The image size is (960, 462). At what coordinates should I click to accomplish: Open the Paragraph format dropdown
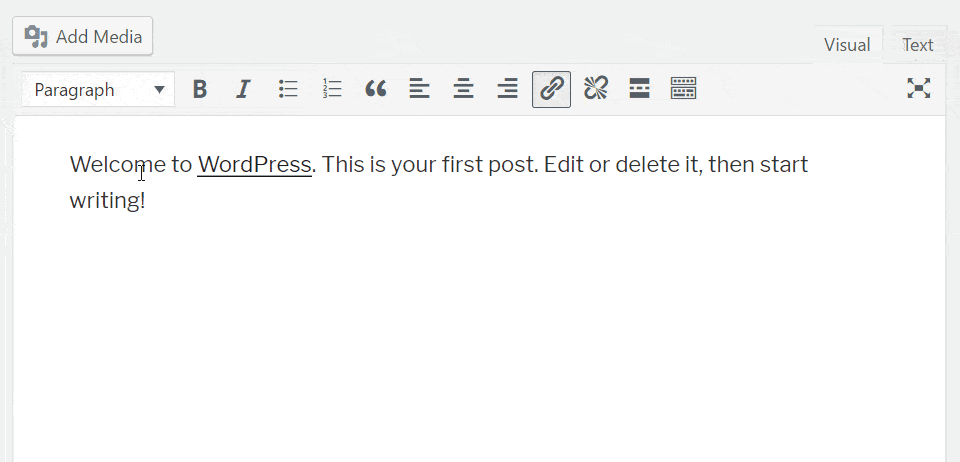pyautogui.click(x=98, y=90)
